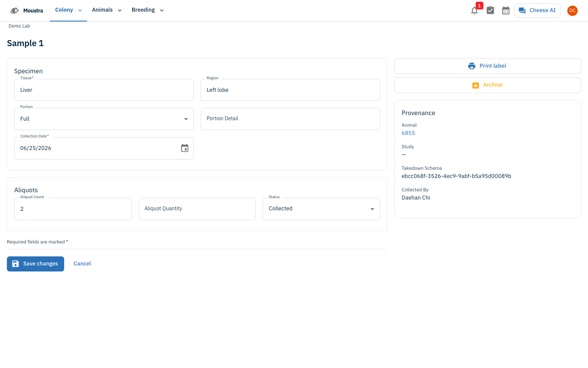Image resolution: width=588 pixels, height=368 pixels.
Task: Click the Archive button
Action: [488, 85]
